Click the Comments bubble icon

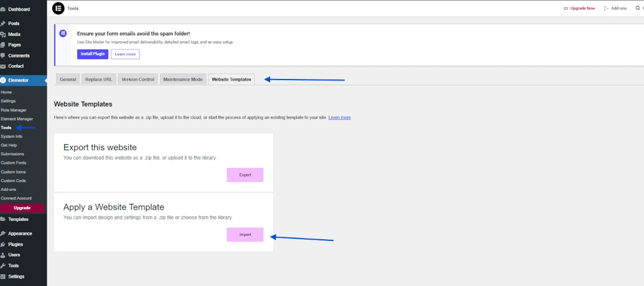(3, 55)
